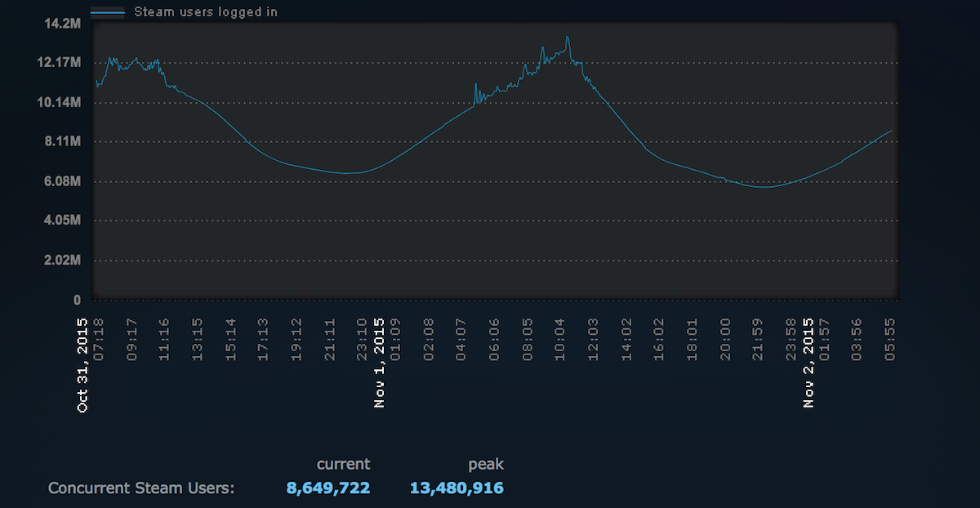The image size is (980, 508).
Task: Click the 15:14 time tick label
Action: coord(230,340)
